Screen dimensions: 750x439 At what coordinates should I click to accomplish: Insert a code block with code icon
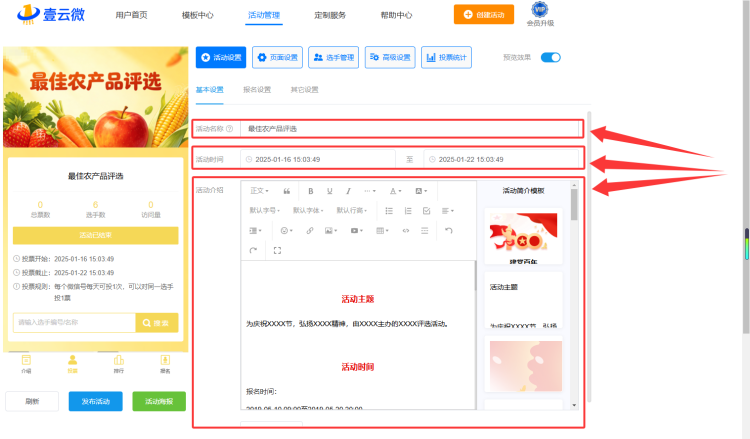(406, 230)
